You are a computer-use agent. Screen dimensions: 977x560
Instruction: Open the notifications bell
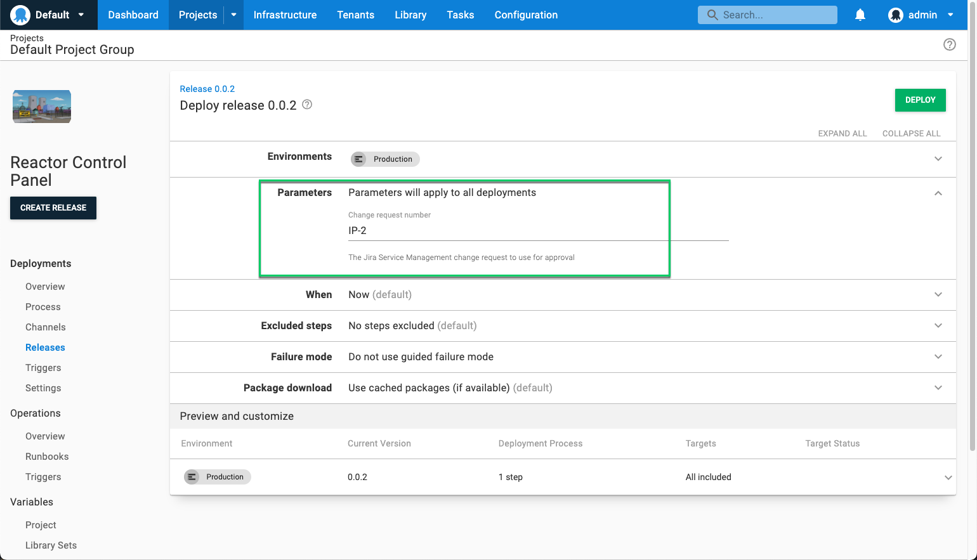click(860, 15)
